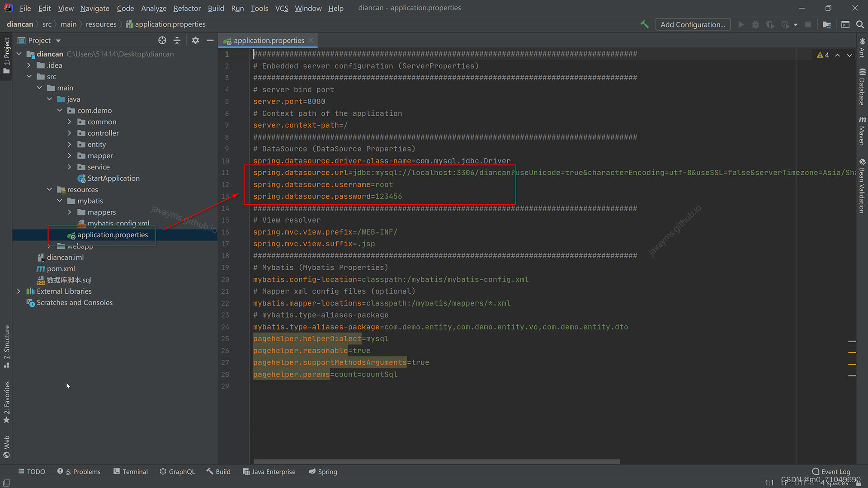
Task: Click resources in the breadcrumb path
Action: 101,24
